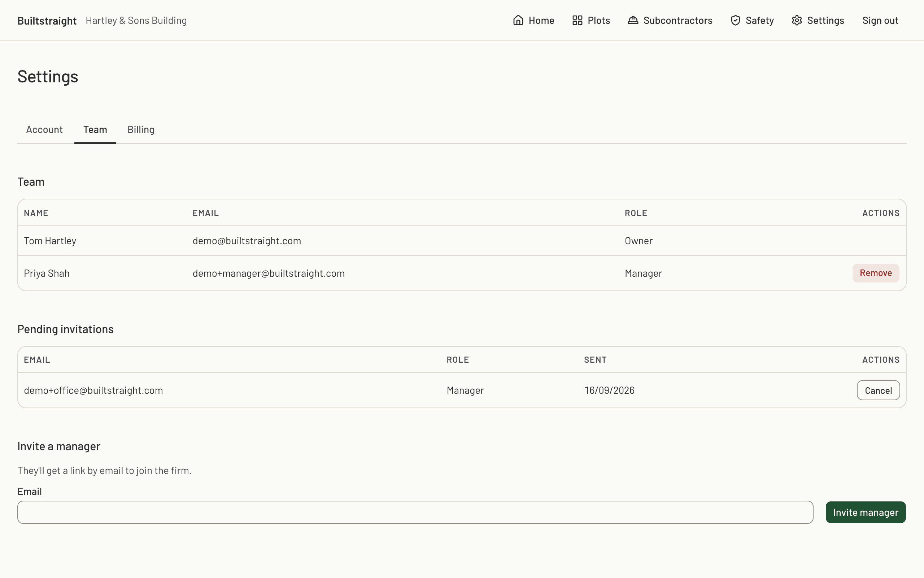Click the 16/09/2026 sent date
Viewport: 924px width, 578px height.
(x=609, y=390)
